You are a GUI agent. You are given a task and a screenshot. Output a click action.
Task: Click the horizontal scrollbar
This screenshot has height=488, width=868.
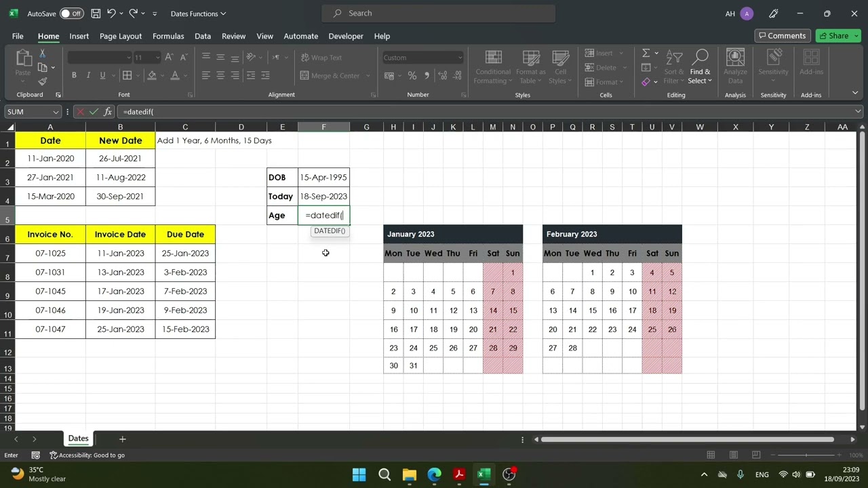click(x=687, y=439)
